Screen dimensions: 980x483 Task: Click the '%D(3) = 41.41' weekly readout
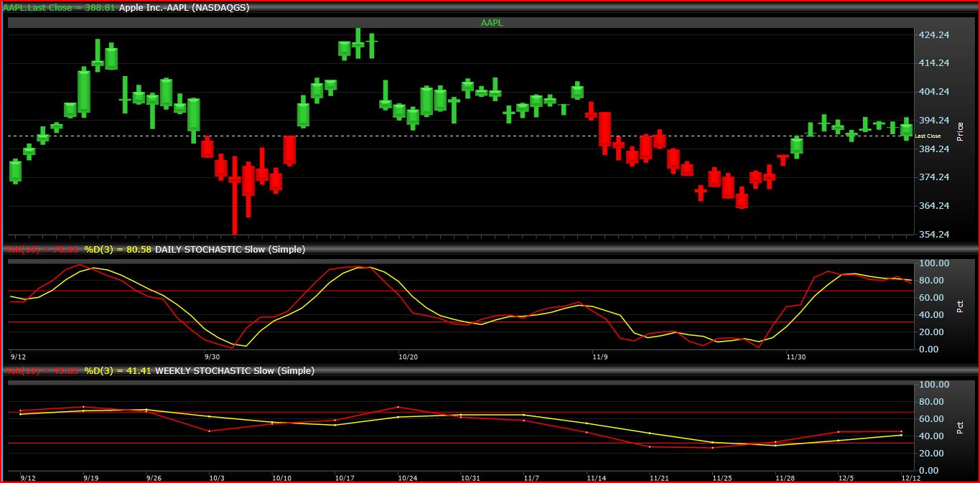pos(118,371)
